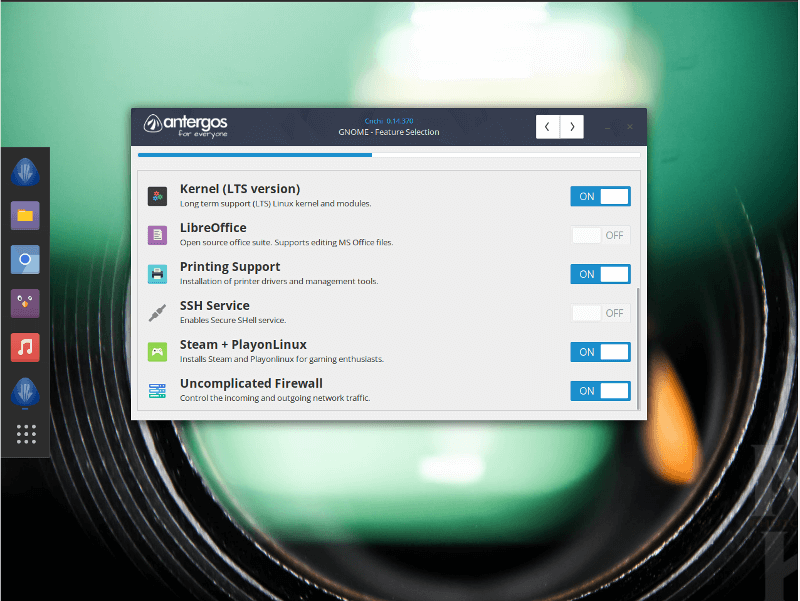Click the Cnchi 0.14.370 version text
The image size is (800, 601).
[390, 120]
